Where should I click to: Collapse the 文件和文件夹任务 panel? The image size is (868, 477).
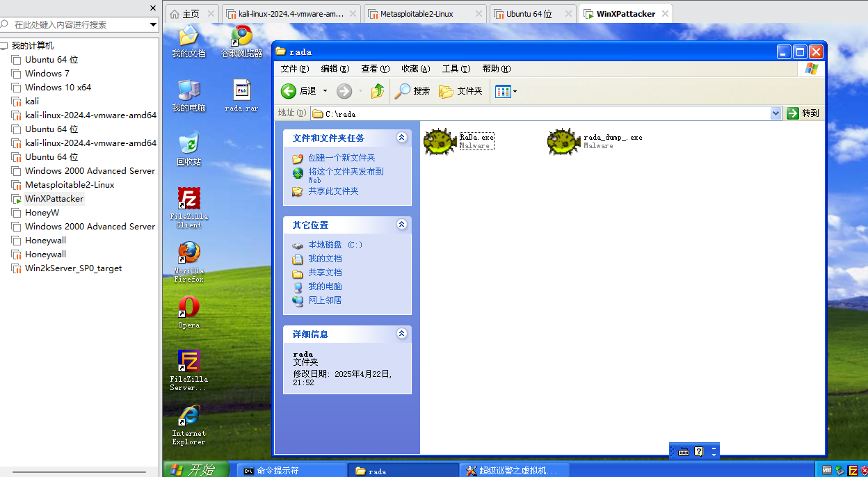pos(401,138)
